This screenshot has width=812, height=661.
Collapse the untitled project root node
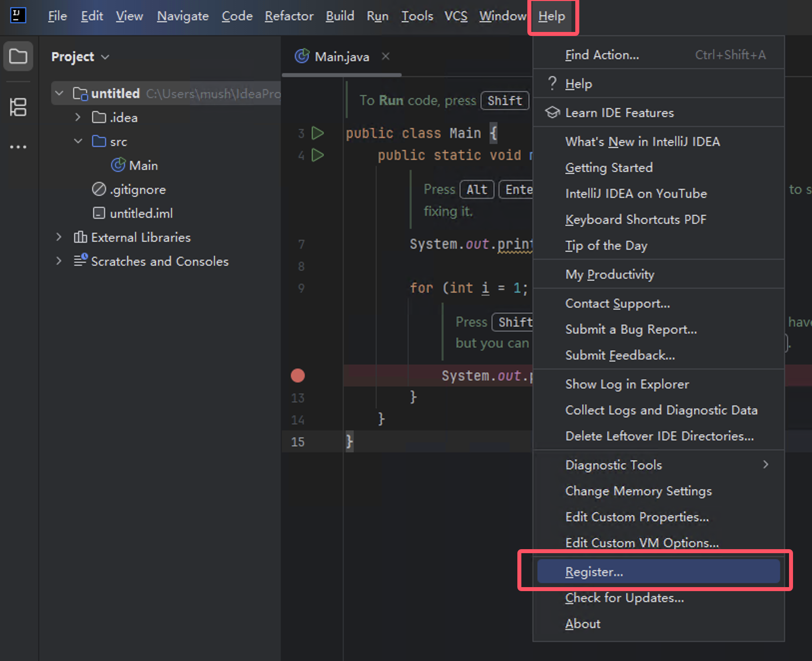[59, 93]
